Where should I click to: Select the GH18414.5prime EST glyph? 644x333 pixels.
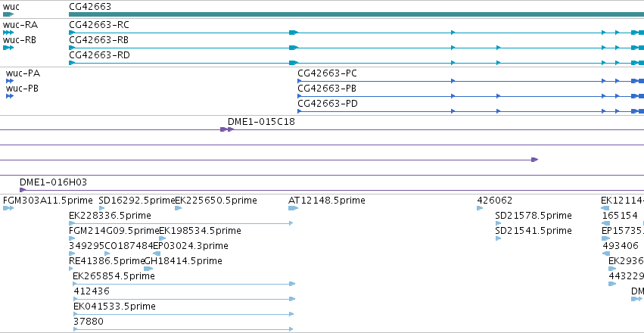(x=148, y=269)
